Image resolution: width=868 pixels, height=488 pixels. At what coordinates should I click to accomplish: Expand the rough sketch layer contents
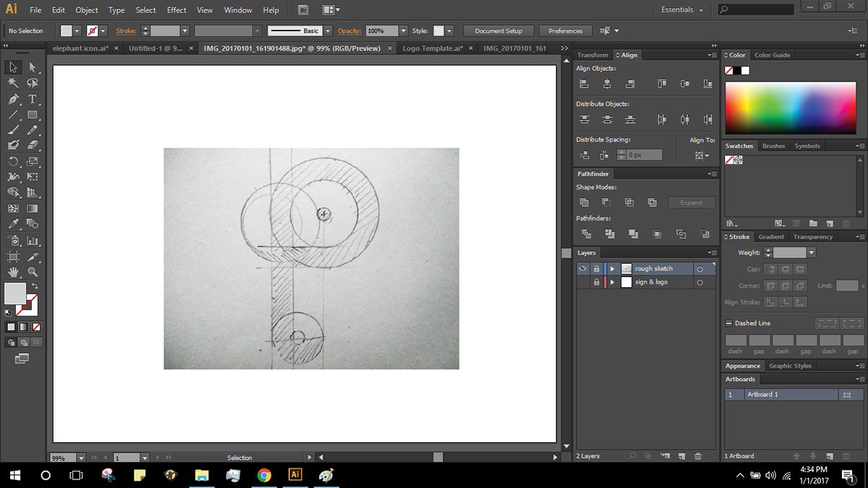click(x=612, y=269)
